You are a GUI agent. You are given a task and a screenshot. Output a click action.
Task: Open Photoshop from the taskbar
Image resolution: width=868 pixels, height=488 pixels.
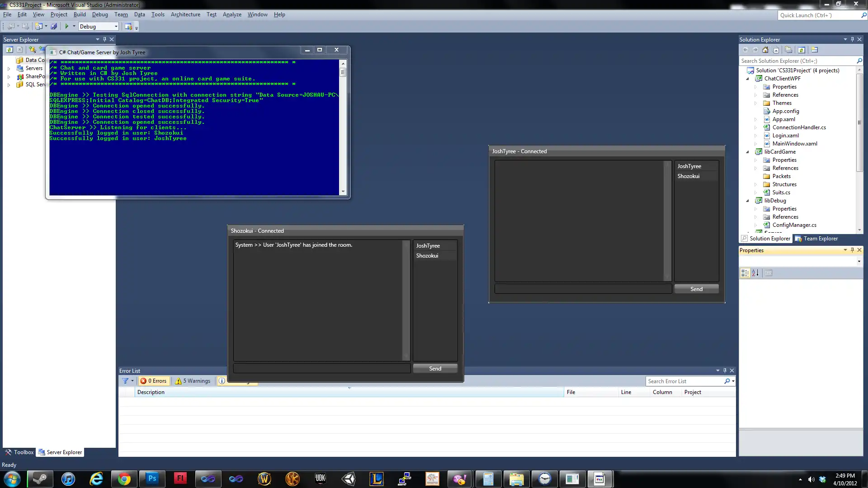152,479
